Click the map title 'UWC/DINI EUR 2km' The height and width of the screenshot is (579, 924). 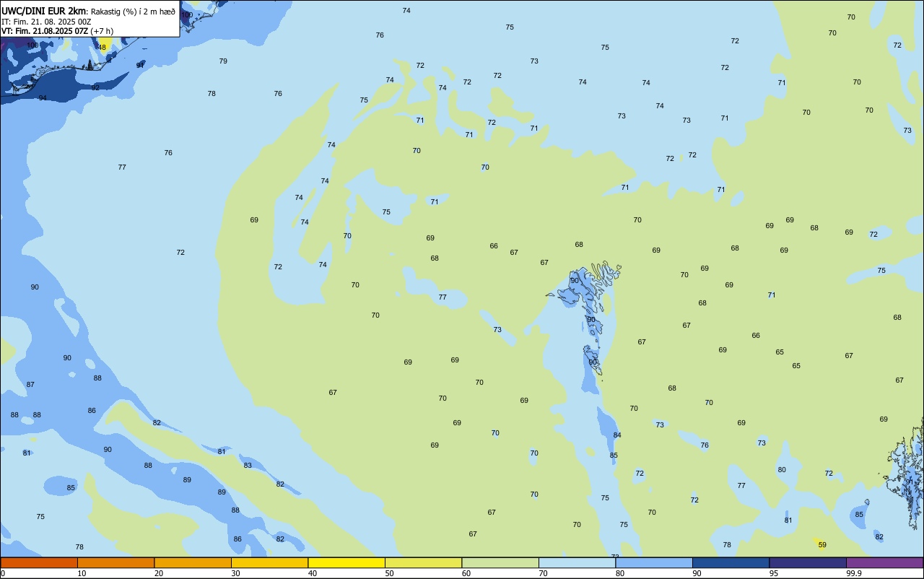click(43, 11)
